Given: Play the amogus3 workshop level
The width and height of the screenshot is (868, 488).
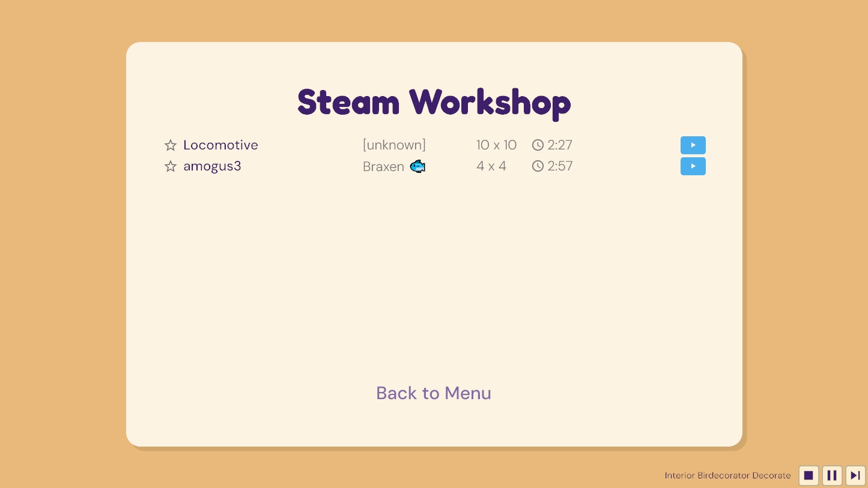Looking at the screenshot, I should (693, 166).
